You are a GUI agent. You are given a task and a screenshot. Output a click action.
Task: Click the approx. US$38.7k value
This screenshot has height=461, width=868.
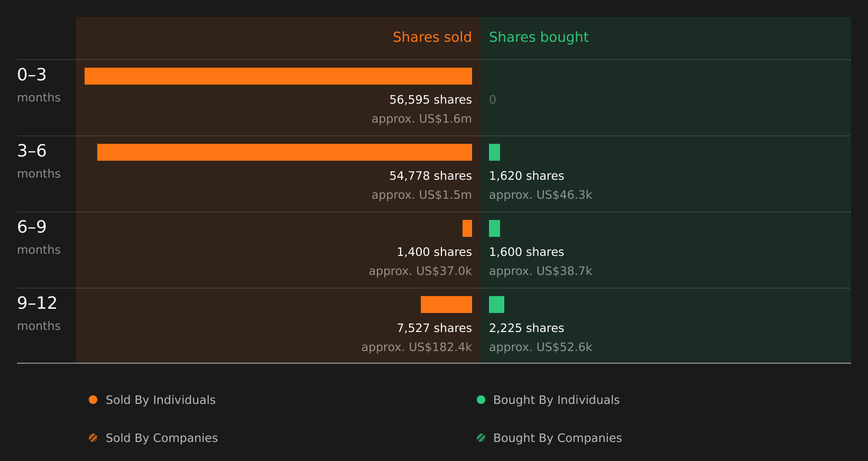[541, 271]
